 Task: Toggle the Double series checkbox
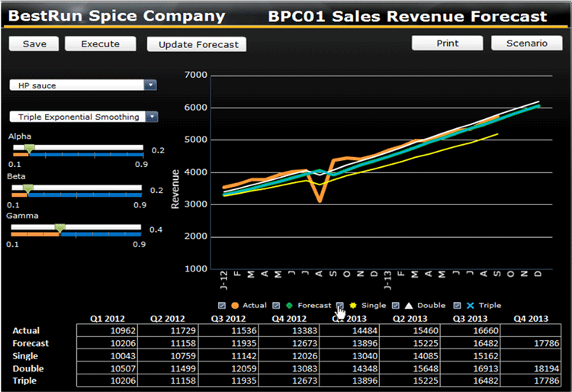tap(396, 306)
